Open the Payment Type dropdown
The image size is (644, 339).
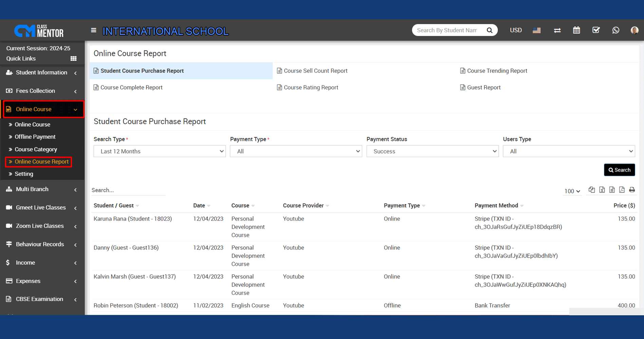(296, 151)
